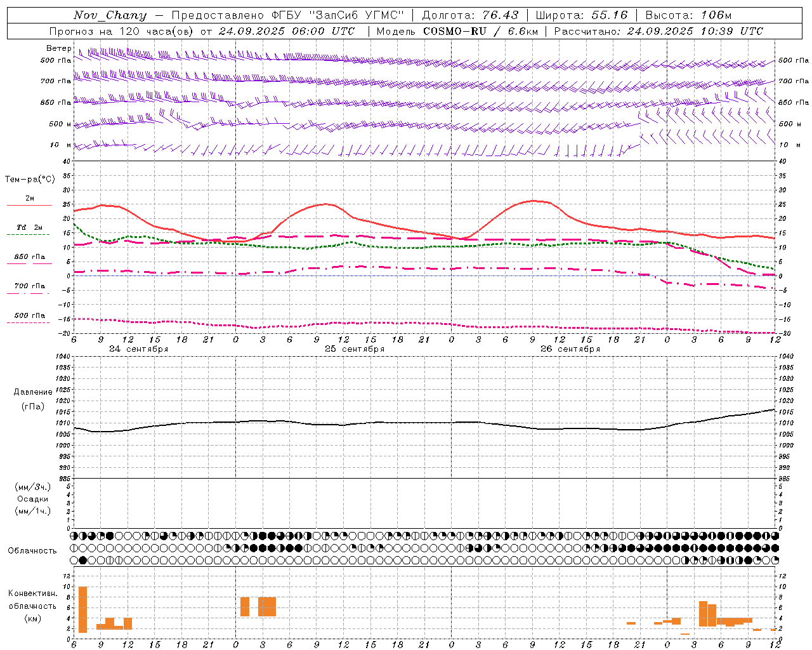The width and height of the screenshot is (812, 650).
Task: Click the '(км)' convective cloud unit label
Action: click(x=33, y=618)
